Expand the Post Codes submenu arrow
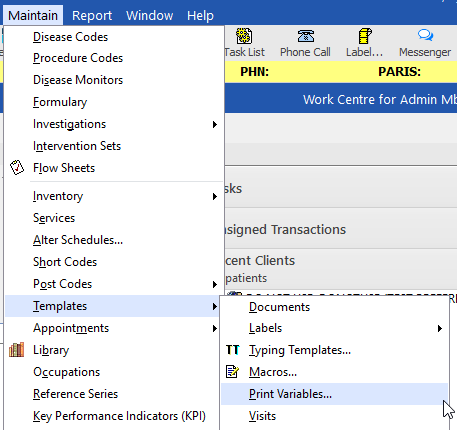Viewport: 457px width, 430px height. (x=215, y=284)
